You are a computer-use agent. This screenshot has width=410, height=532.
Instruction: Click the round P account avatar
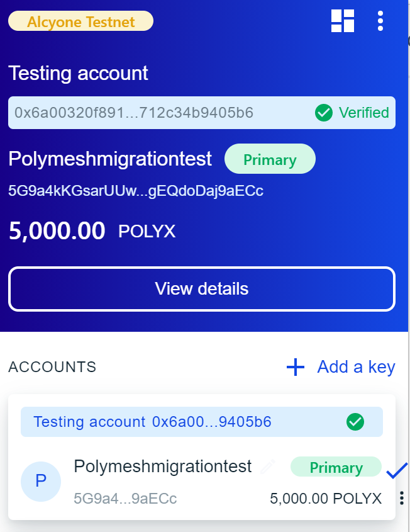(x=41, y=482)
